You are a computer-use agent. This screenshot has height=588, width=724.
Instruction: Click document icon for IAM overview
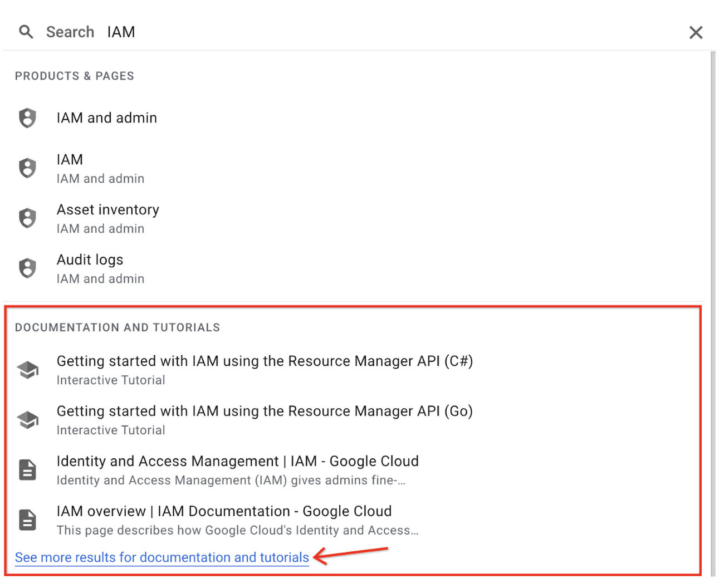point(27,520)
